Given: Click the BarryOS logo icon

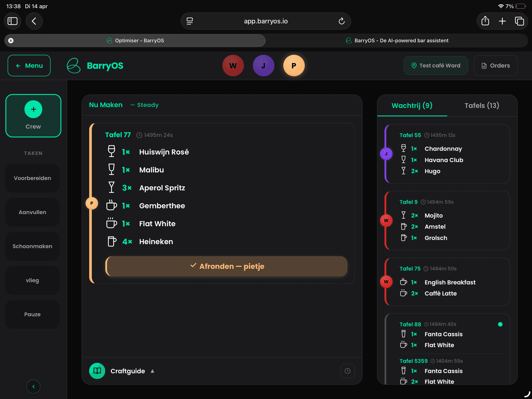Looking at the screenshot, I should pyautogui.click(x=73, y=65).
